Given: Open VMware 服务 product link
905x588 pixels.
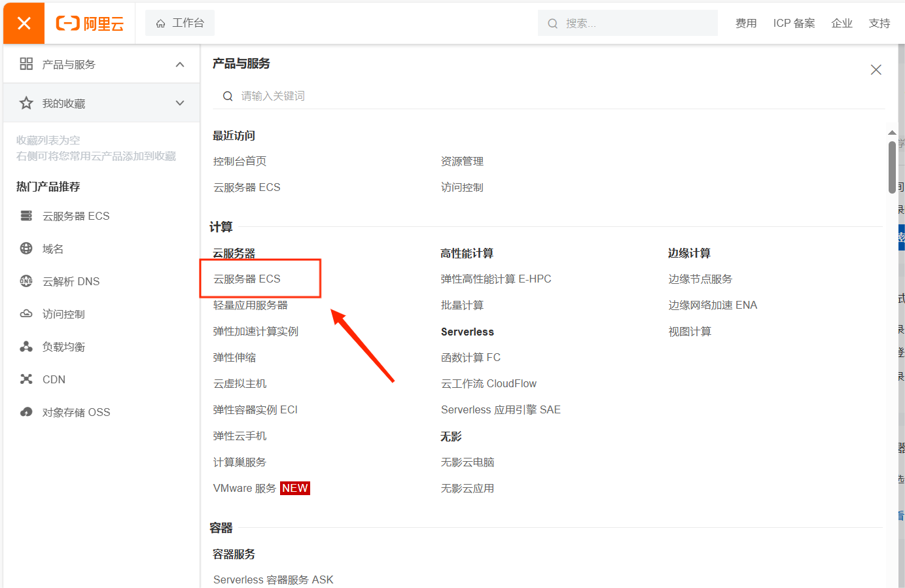Looking at the screenshot, I should (x=245, y=488).
